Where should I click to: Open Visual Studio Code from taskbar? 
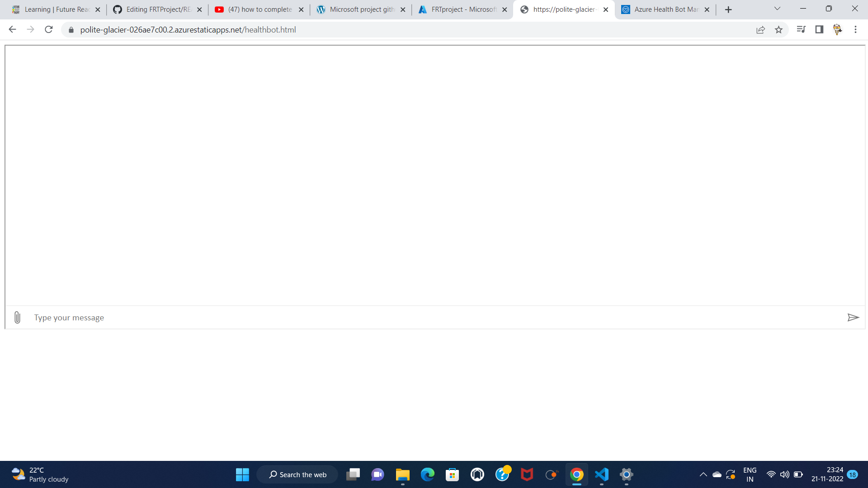pyautogui.click(x=602, y=474)
